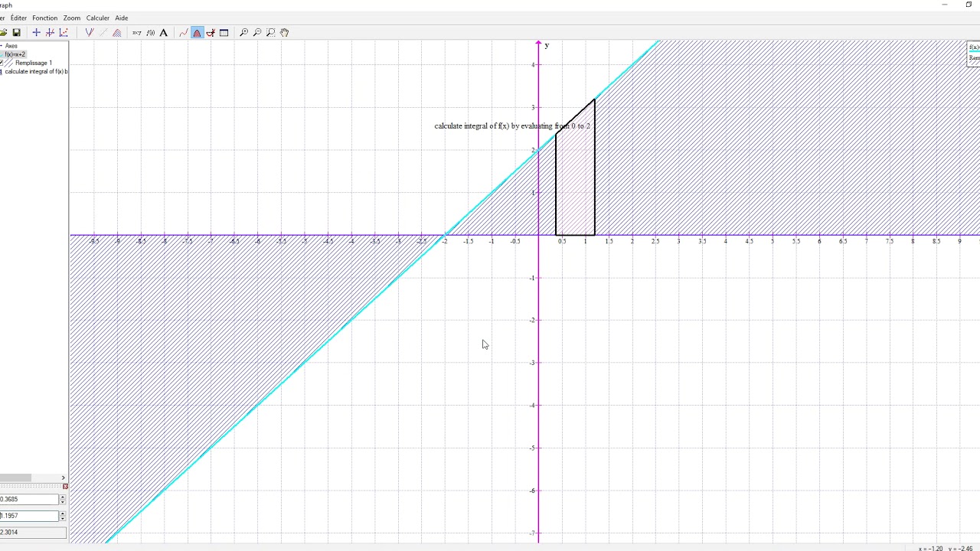The image size is (980, 551).
Task: Click the 2.3014 area result field
Action: (x=33, y=532)
